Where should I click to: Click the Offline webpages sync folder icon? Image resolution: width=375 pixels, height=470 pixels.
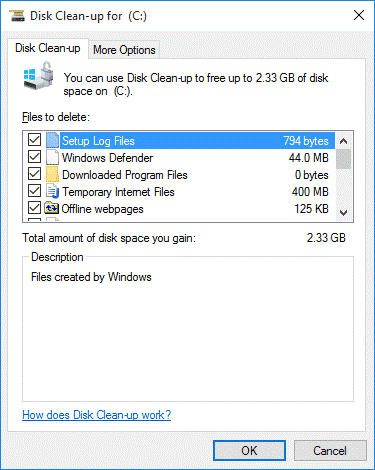pos(52,208)
